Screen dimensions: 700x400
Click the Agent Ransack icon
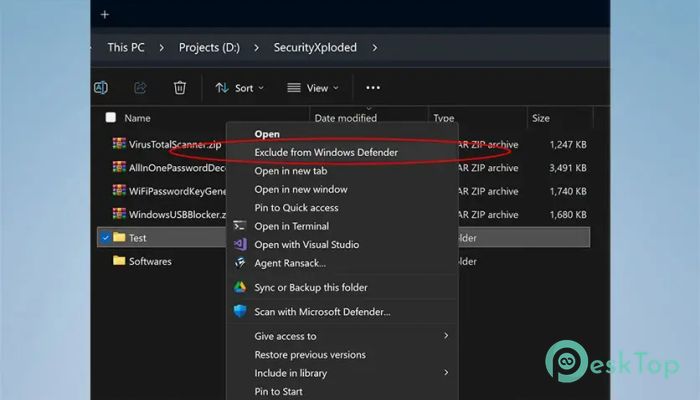(240, 262)
